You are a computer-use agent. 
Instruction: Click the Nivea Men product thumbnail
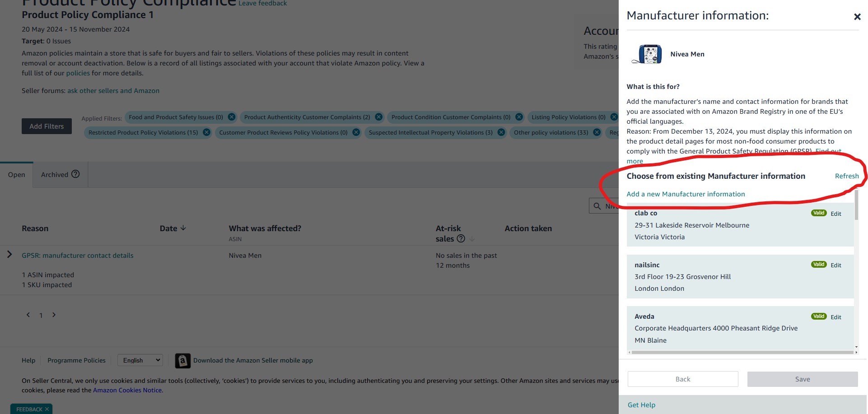tap(647, 54)
